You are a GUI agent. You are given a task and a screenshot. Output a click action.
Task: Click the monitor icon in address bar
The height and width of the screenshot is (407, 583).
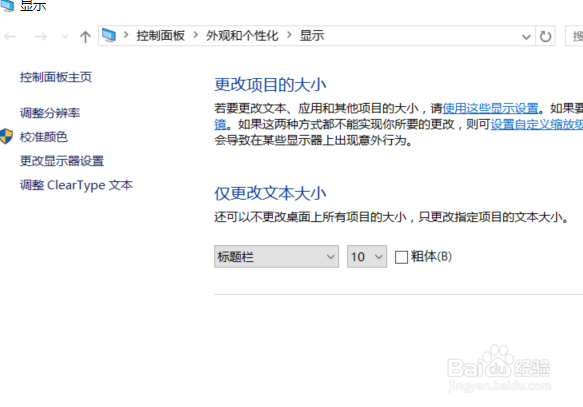(x=109, y=36)
